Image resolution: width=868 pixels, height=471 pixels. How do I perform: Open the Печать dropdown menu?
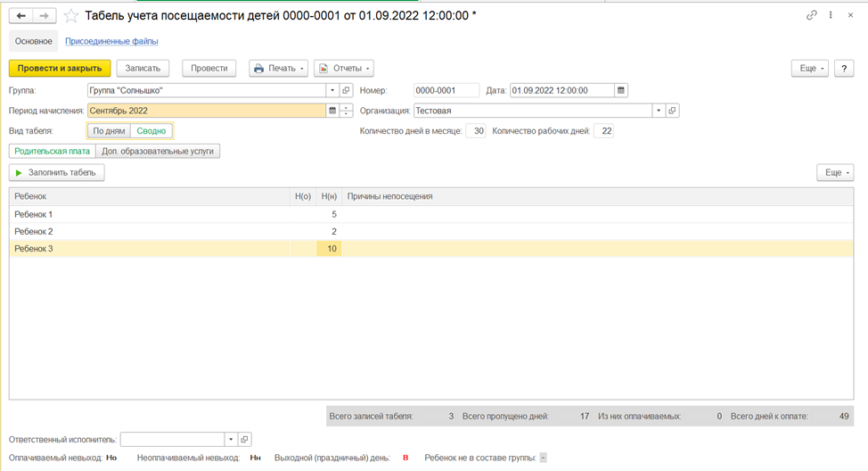click(278, 68)
